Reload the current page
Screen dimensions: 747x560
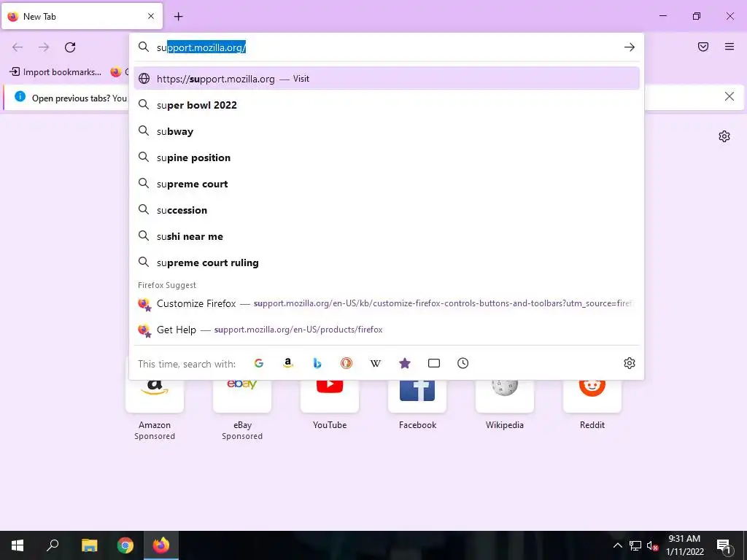(x=70, y=47)
